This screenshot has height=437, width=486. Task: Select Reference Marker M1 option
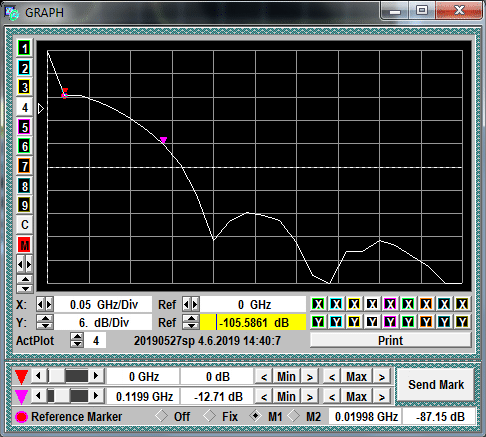[255, 416]
